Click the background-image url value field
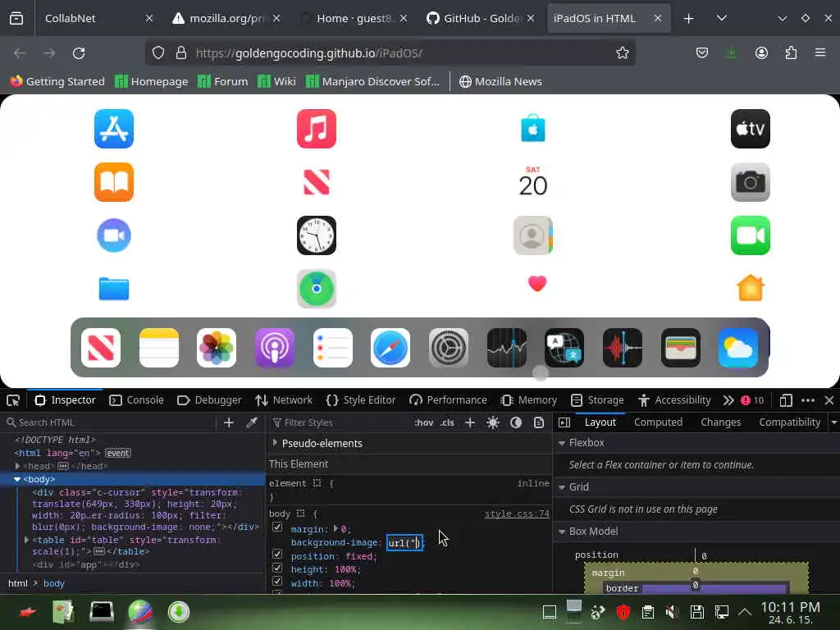The image size is (840, 630). 404,543
